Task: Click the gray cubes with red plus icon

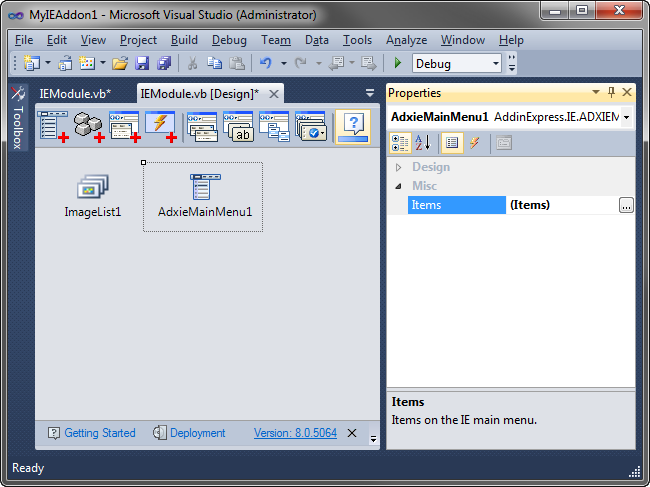Action: (89, 126)
